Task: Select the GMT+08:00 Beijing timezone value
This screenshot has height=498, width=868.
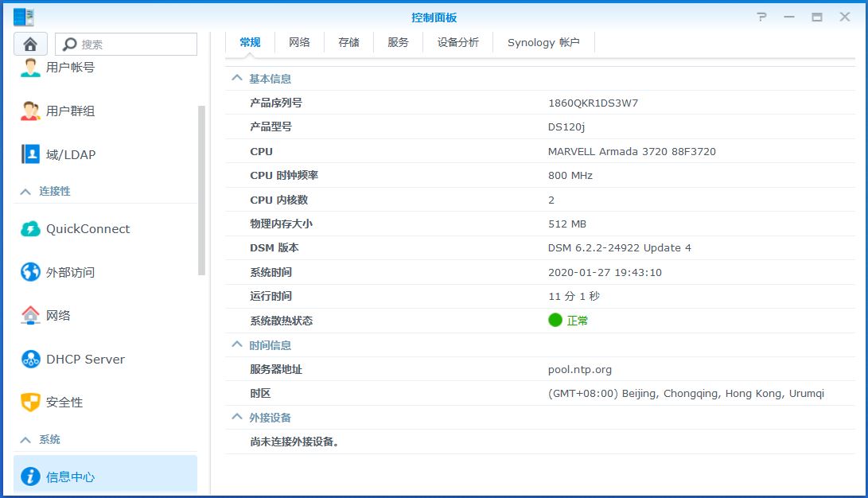Action: coord(686,394)
